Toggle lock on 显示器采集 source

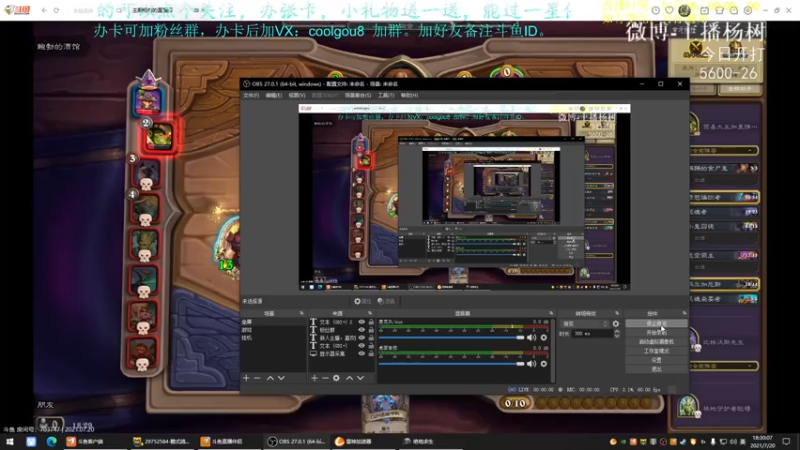371,354
